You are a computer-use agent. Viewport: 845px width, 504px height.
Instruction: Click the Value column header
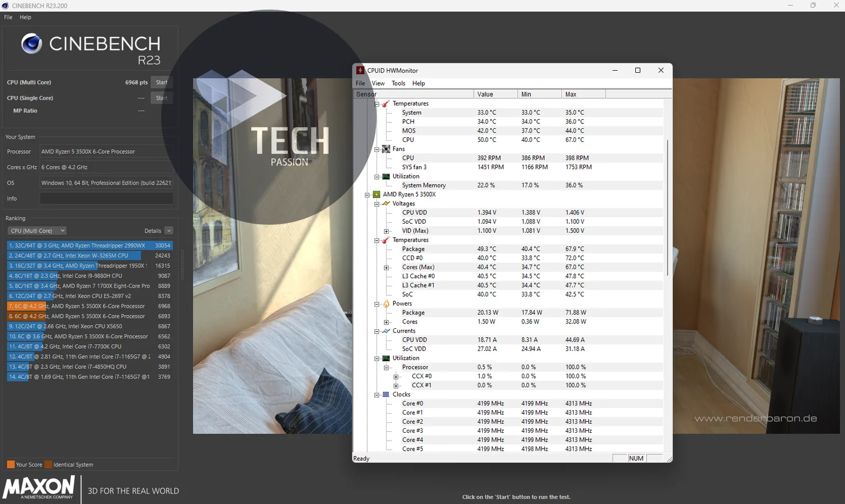coord(496,94)
